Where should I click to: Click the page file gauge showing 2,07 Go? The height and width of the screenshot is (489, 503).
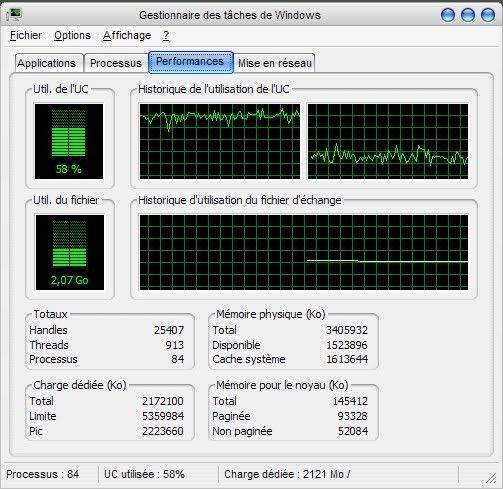pyautogui.click(x=70, y=252)
